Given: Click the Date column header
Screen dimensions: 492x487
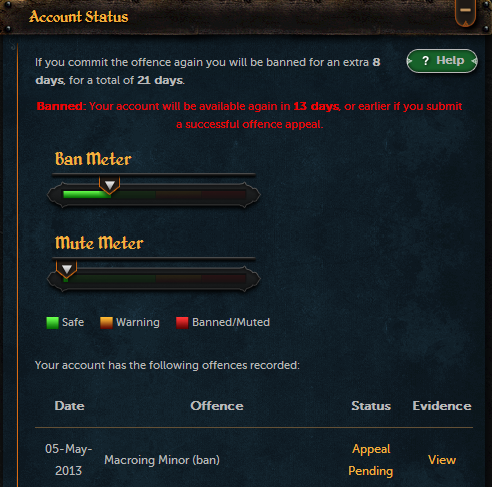Looking at the screenshot, I should click(x=69, y=406).
